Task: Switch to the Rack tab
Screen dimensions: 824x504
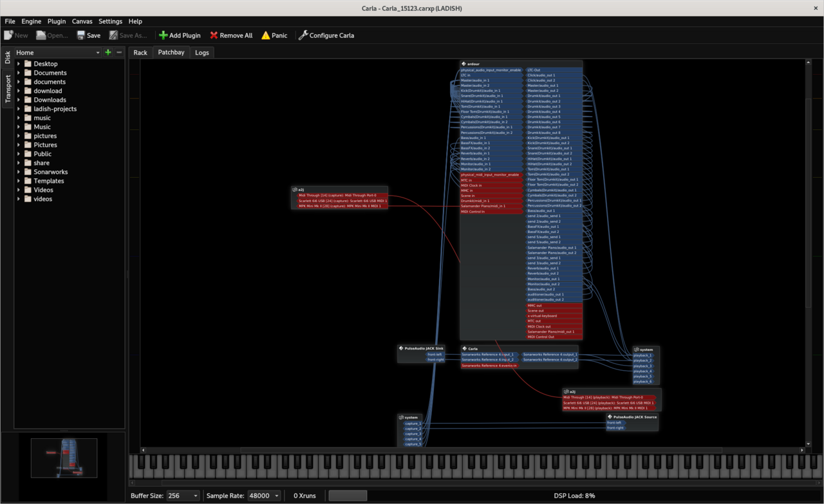Action: [x=140, y=53]
